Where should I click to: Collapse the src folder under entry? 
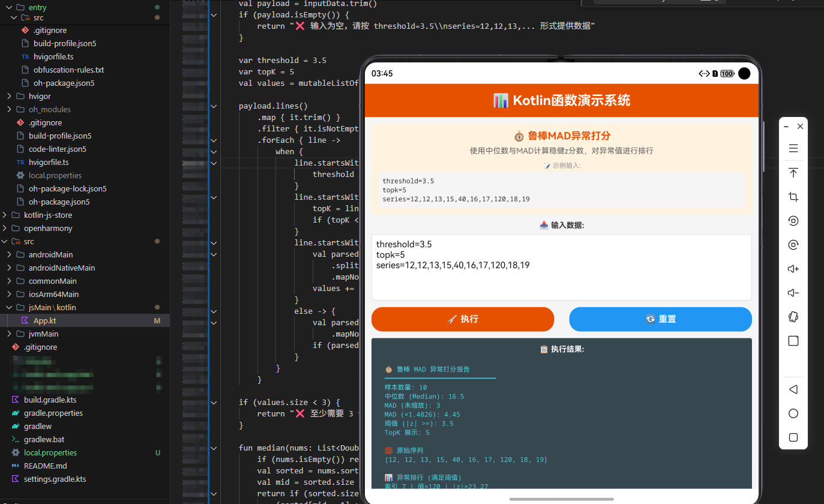coord(14,18)
